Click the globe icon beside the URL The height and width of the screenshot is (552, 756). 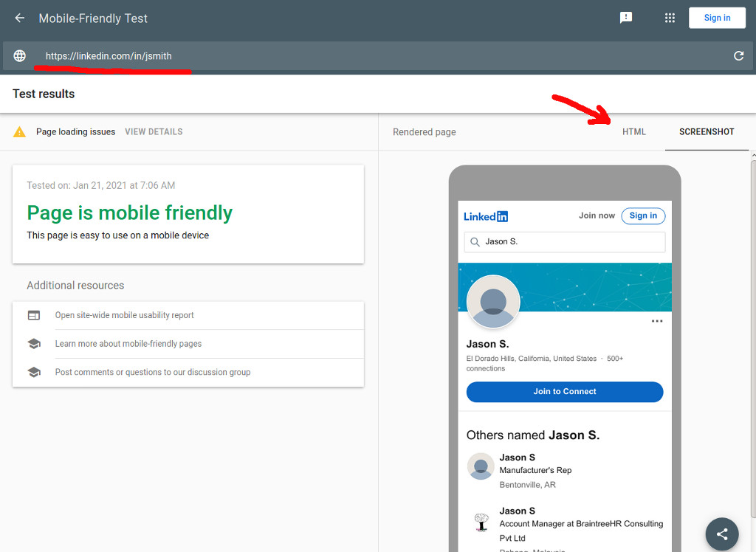(20, 56)
